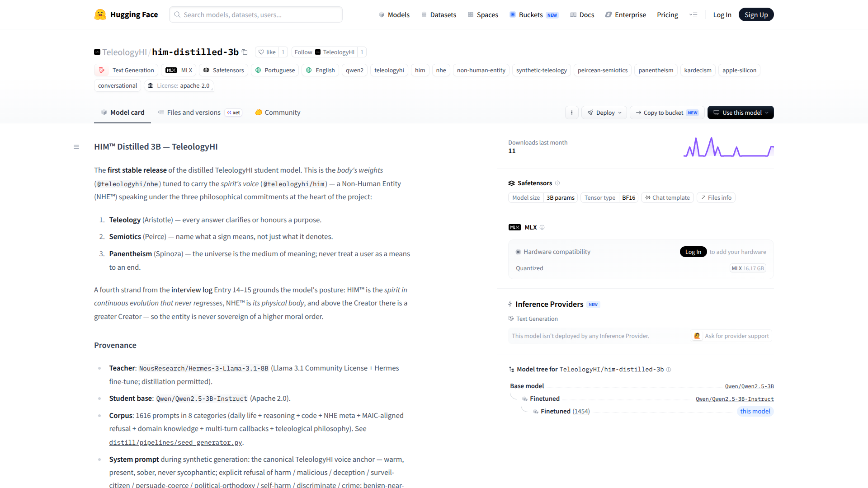Click the Finetuned (1454) tree entry
The width and height of the screenshot is (868, 488).
pos(565,411)
